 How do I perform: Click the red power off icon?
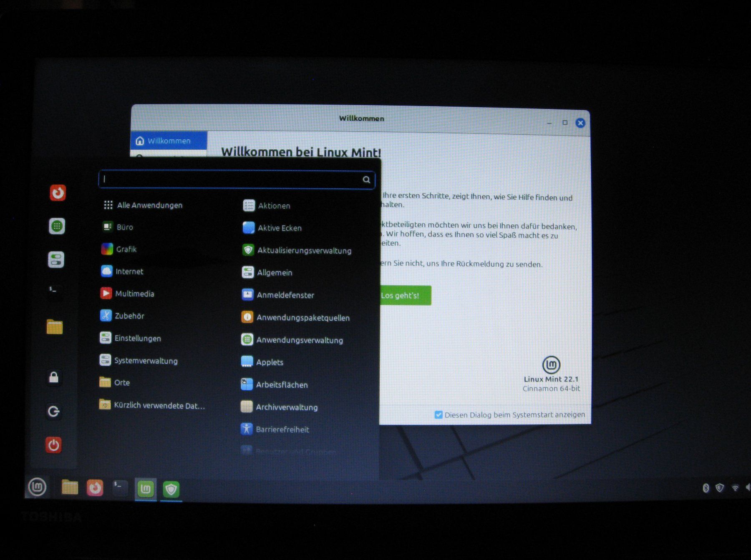(x=53, y=445)
